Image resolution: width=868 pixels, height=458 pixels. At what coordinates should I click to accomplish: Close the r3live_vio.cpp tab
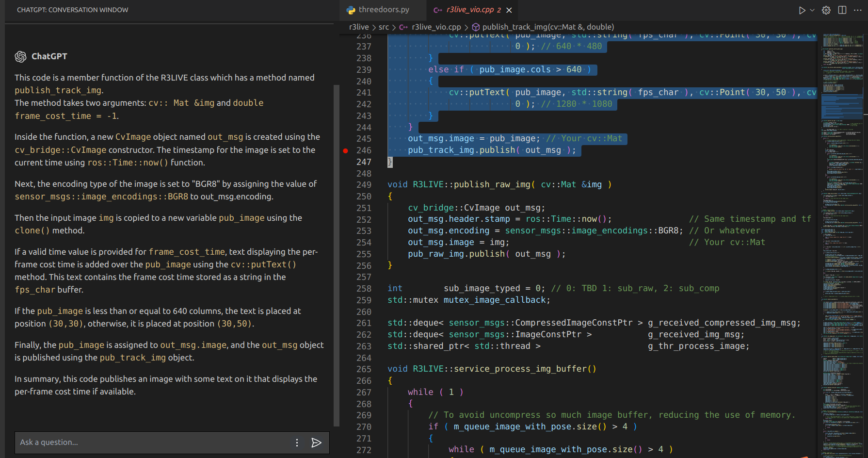(509, 10)
